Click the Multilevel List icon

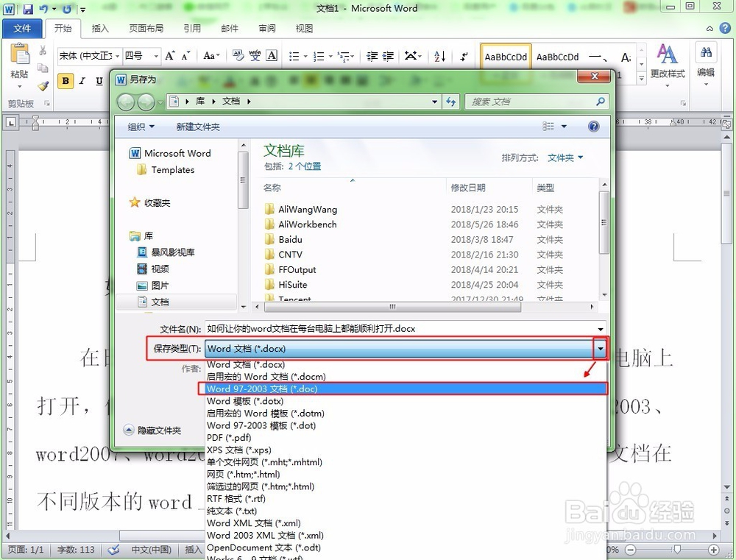[344, 57]
